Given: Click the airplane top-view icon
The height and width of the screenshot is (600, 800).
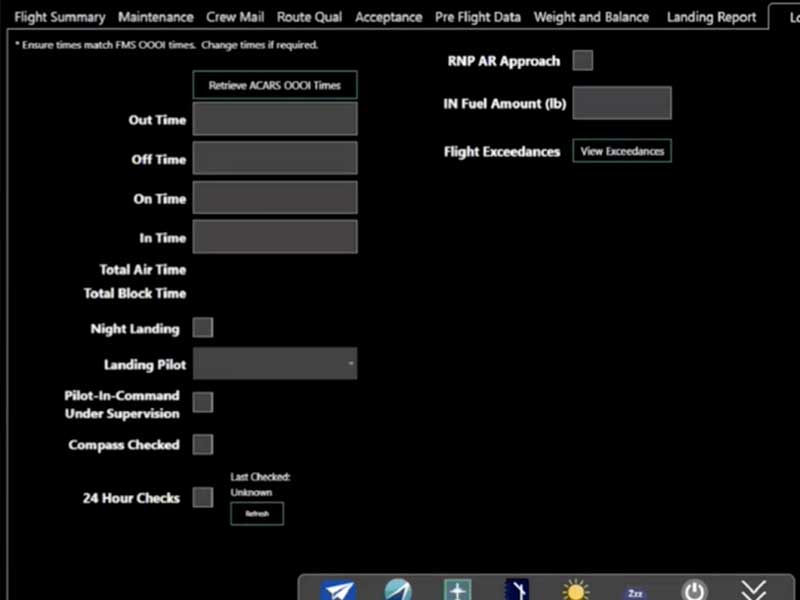Looking at the screenshot, I should [457, 590].
